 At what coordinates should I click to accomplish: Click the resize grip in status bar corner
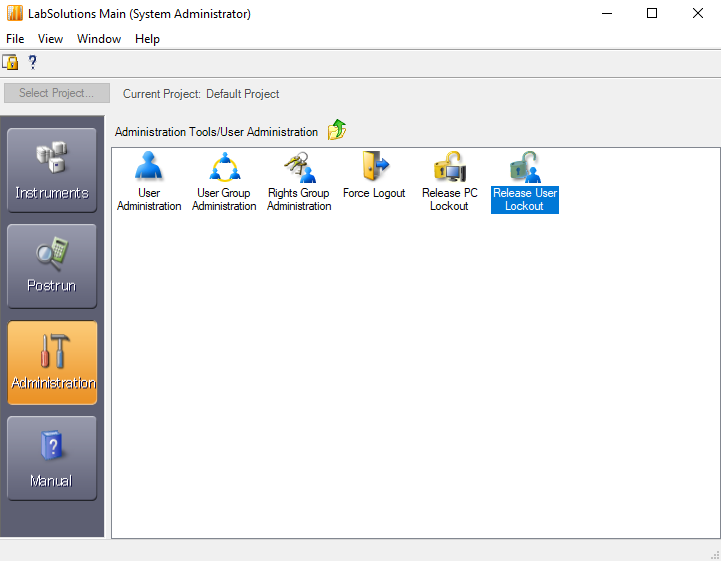pyautogui.click(x=715, y=555)
